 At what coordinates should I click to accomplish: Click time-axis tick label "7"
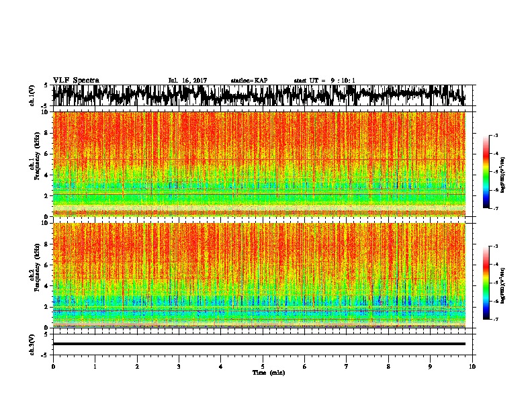tap(347, 367)
